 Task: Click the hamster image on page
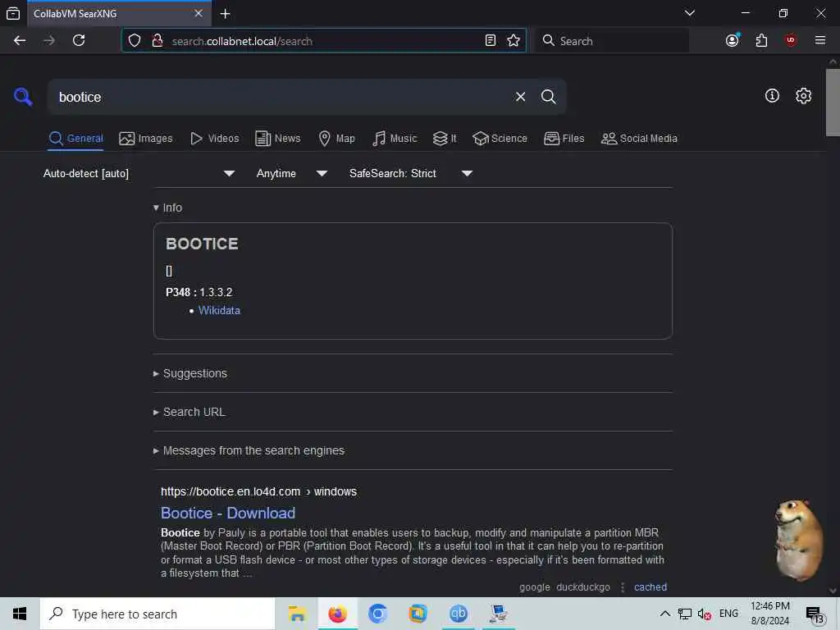click(x=798, y=540)
